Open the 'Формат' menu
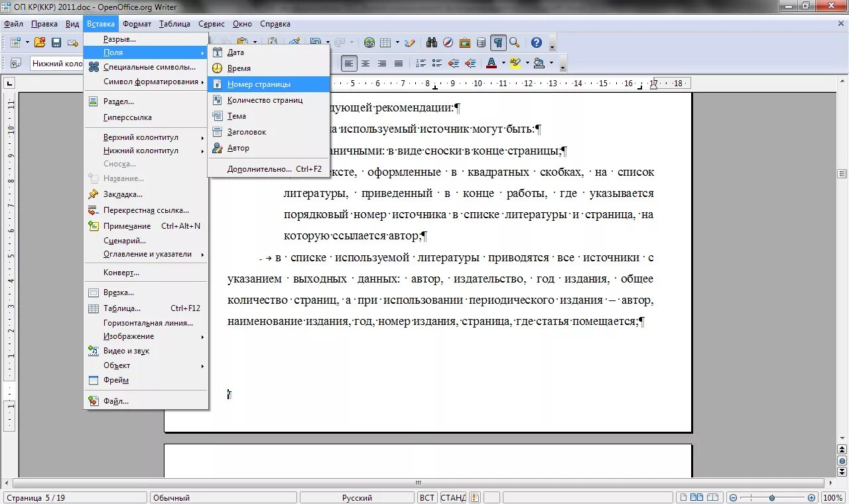 [137, 24]
